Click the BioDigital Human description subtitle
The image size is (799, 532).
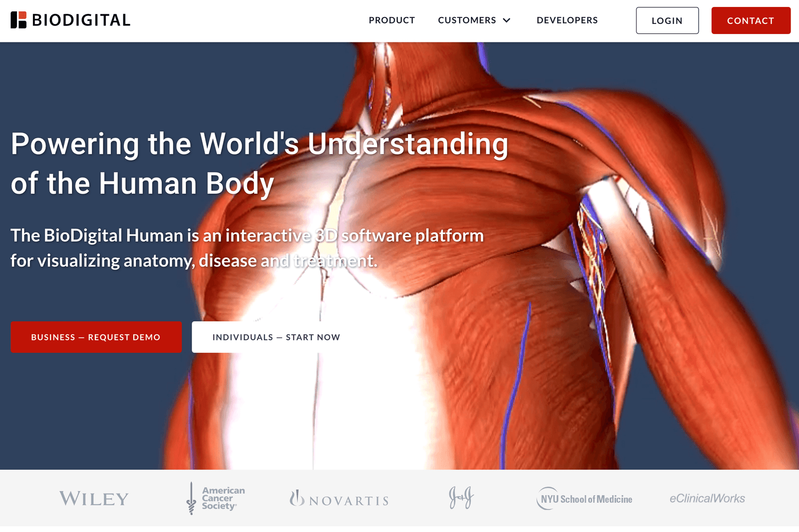(x=247, y=248)
